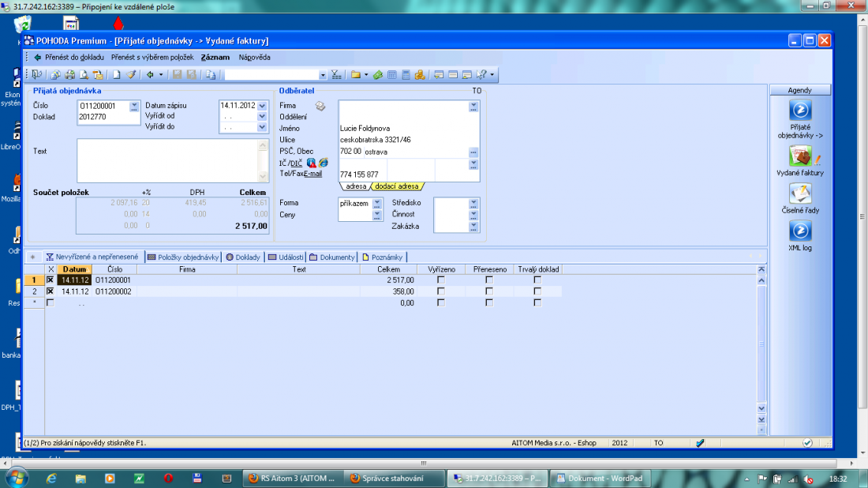Screen dimensions: 868x488
Task: Expand the Forma payment method dropdown
Action: [x=376, y=203]
